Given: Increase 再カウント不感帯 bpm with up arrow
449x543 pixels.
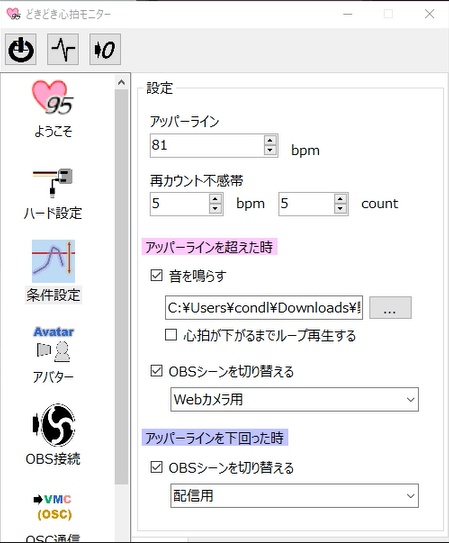Looking at the screenshot, I should [x=215, y=199].
